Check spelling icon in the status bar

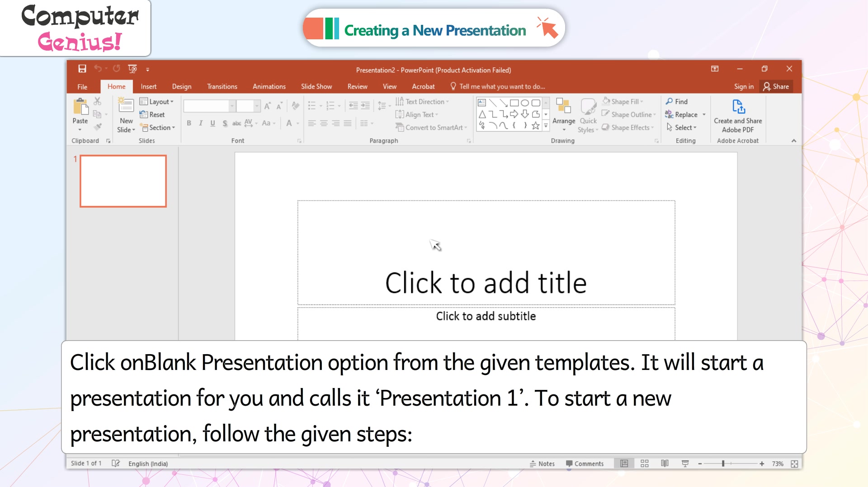pos(116,464)
